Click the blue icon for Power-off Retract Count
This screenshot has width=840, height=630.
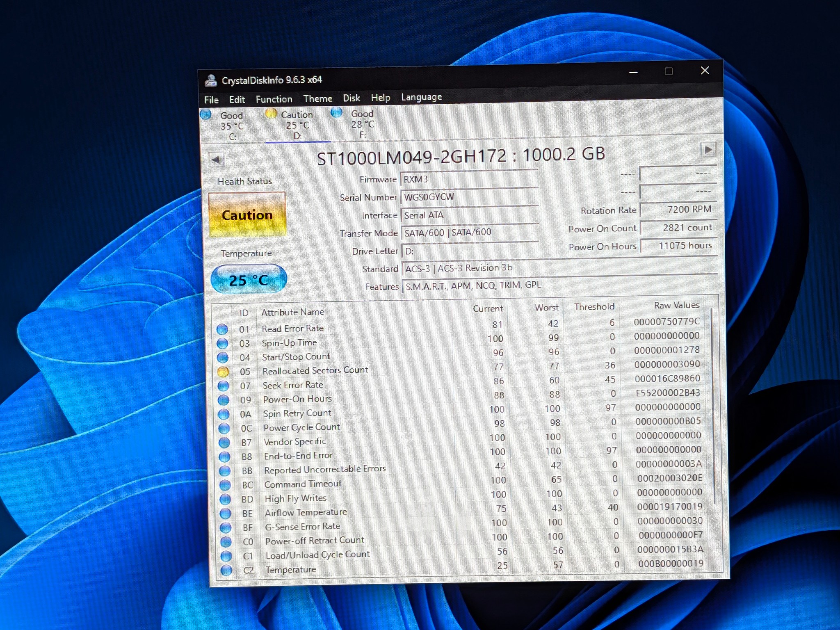(226, 542)
